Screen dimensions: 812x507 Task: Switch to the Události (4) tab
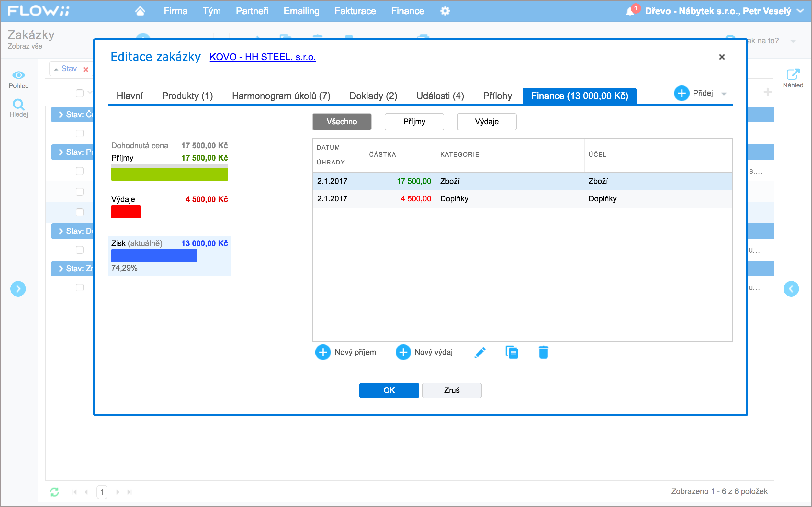coord(440,96)
